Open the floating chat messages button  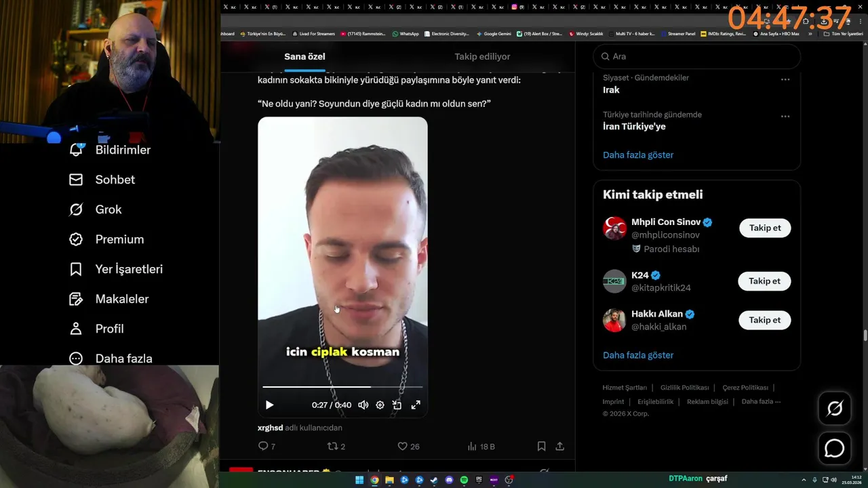[x=835, y=449]
